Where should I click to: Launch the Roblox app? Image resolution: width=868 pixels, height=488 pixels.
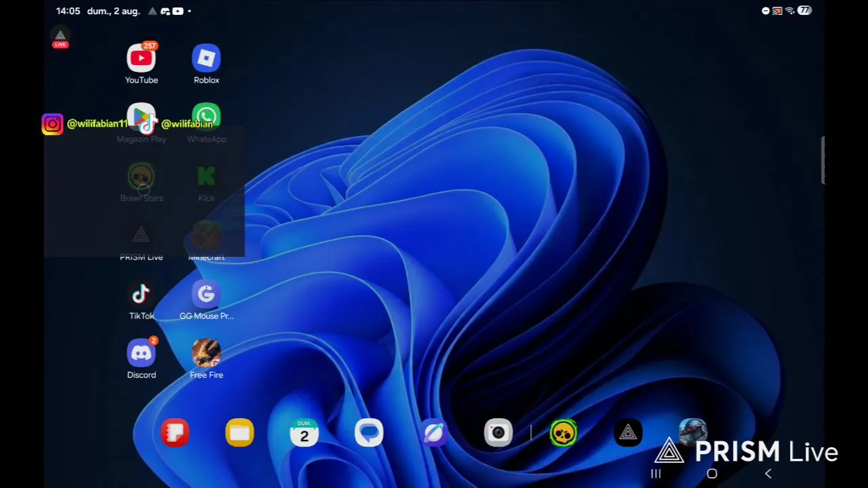tap(206, 59)
